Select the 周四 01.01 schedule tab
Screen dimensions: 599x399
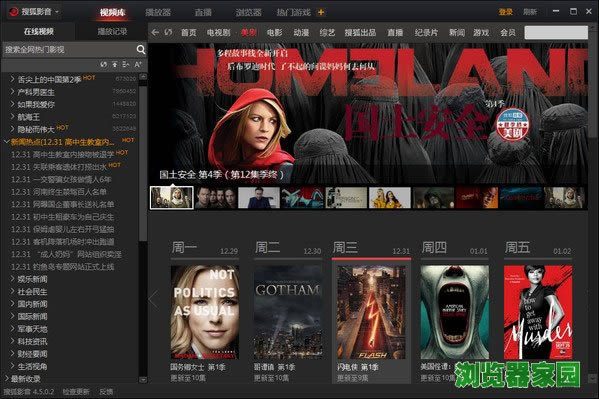[x=454, y=248]
